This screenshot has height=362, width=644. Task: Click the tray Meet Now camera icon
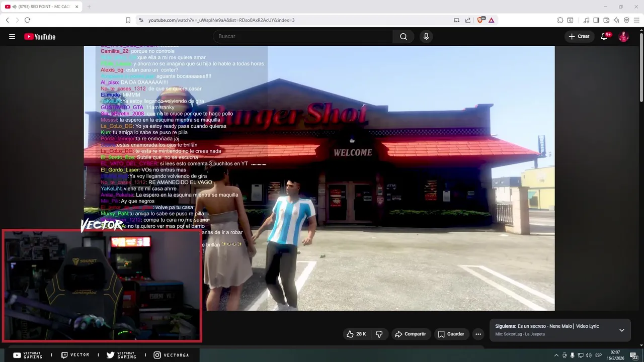565,355
